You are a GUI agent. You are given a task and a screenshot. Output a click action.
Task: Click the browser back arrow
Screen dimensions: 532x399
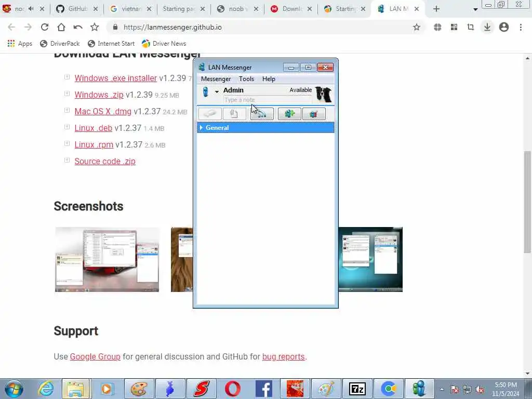[11, 27]
